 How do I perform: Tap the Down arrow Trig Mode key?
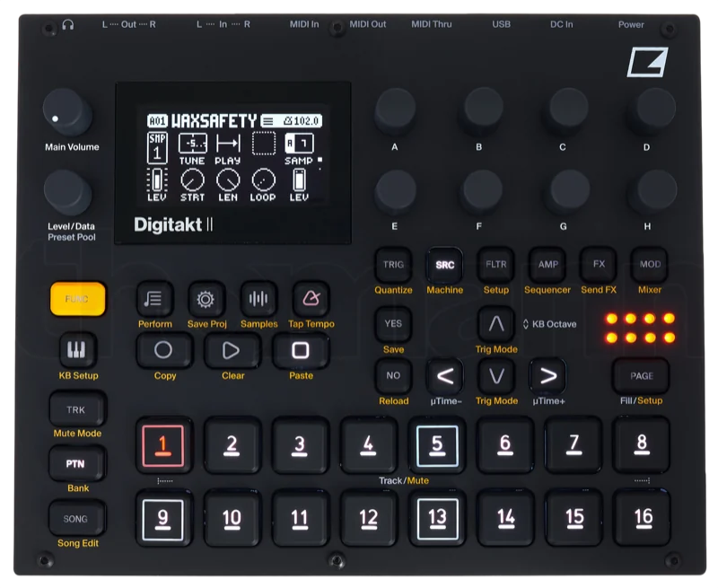(496, 376)
